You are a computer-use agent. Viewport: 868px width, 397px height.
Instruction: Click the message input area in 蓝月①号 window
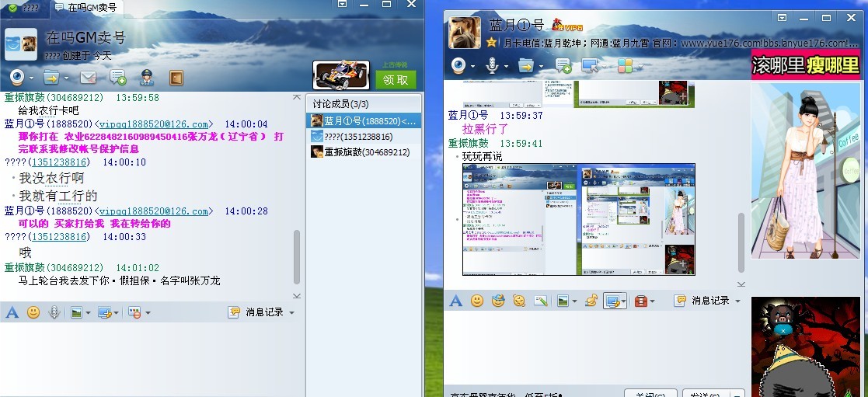pos(595,349)
